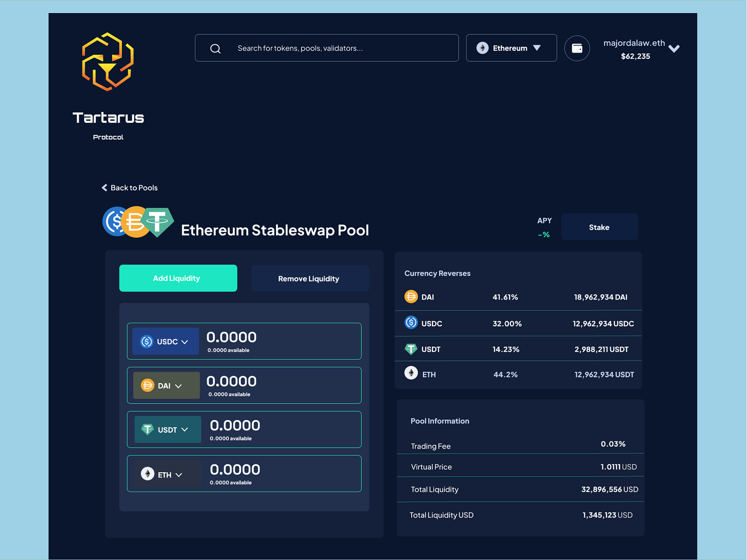Open the Ethereum network dropdown

pyautogui.click(x=511, y=48)
